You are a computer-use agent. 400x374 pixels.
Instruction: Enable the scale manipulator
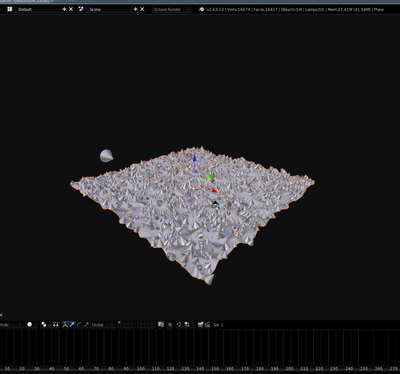coord(86,324)
